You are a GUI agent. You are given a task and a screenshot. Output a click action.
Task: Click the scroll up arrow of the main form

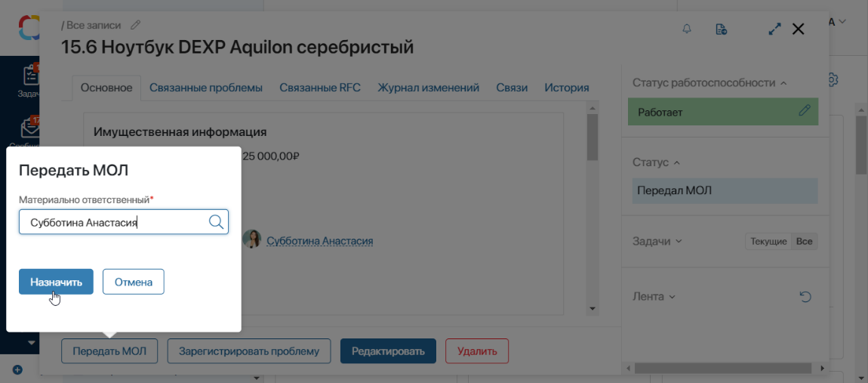593,108
